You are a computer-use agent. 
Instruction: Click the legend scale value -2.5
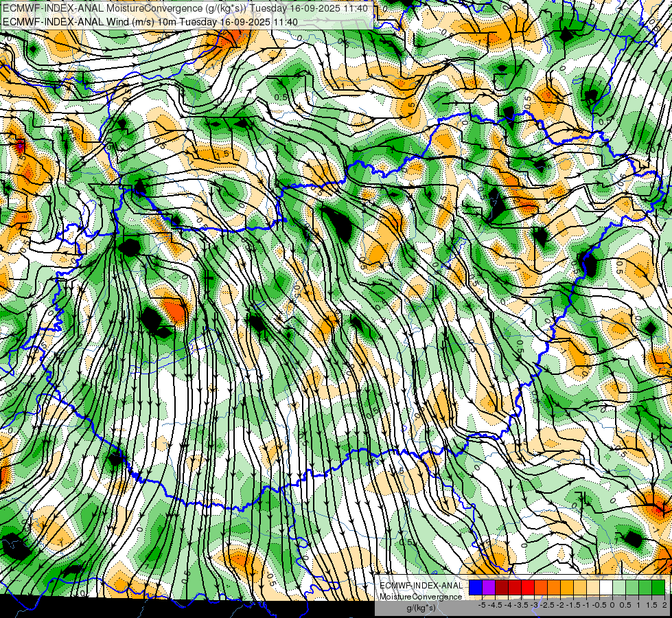(547, 605)
